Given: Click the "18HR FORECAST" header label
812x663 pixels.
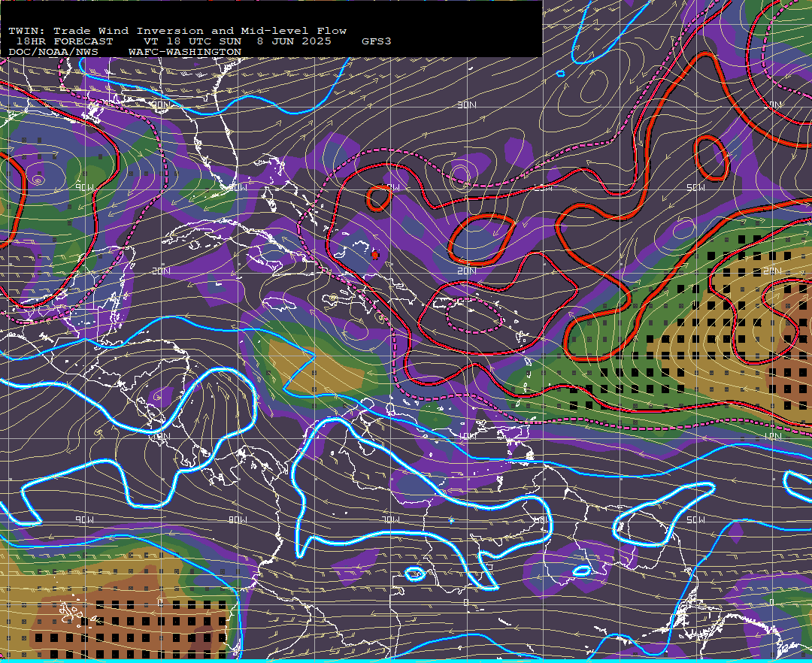Looking at the screenshot, I should point(65,41).
